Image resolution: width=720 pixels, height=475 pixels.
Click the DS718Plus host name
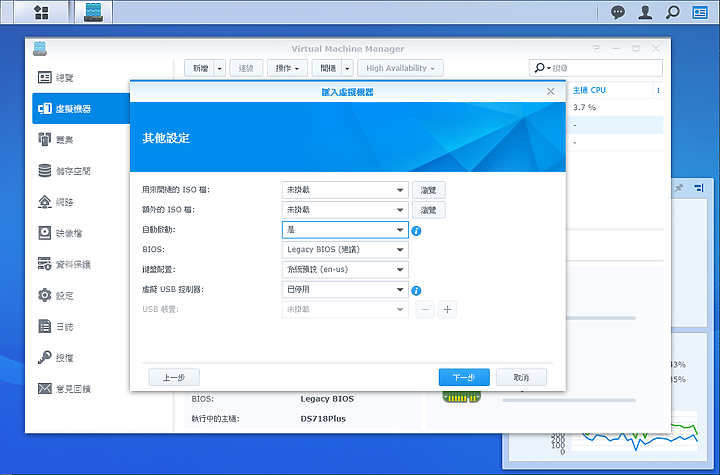click(323, 418)
